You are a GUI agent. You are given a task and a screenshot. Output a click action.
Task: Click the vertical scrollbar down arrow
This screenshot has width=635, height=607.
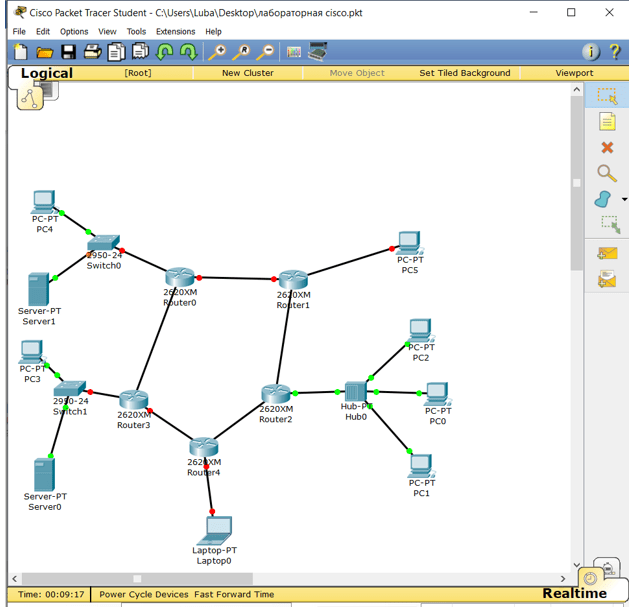(577, 564)
